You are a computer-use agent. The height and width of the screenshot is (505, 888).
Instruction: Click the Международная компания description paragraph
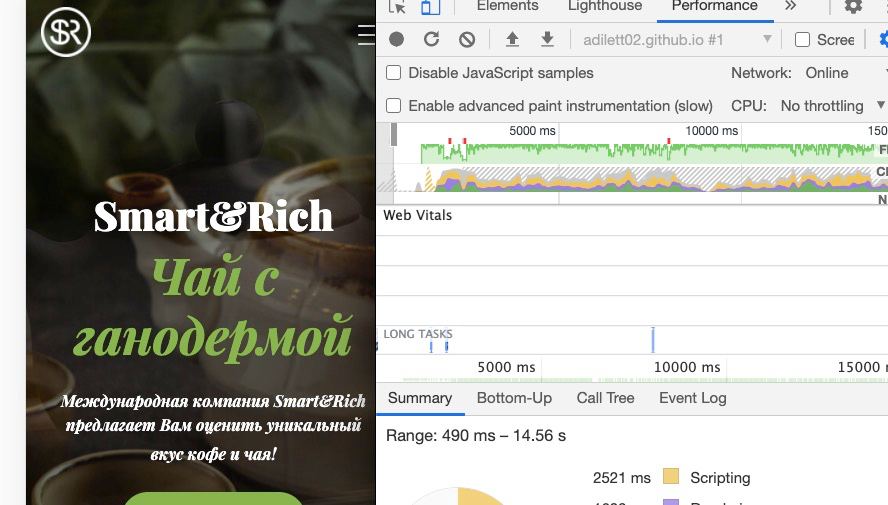[x=214, y=427]
